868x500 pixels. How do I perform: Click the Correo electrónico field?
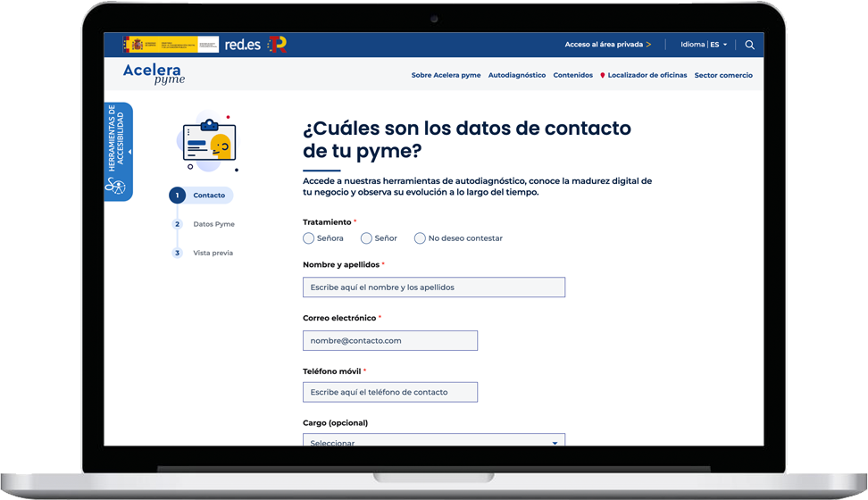389,340
